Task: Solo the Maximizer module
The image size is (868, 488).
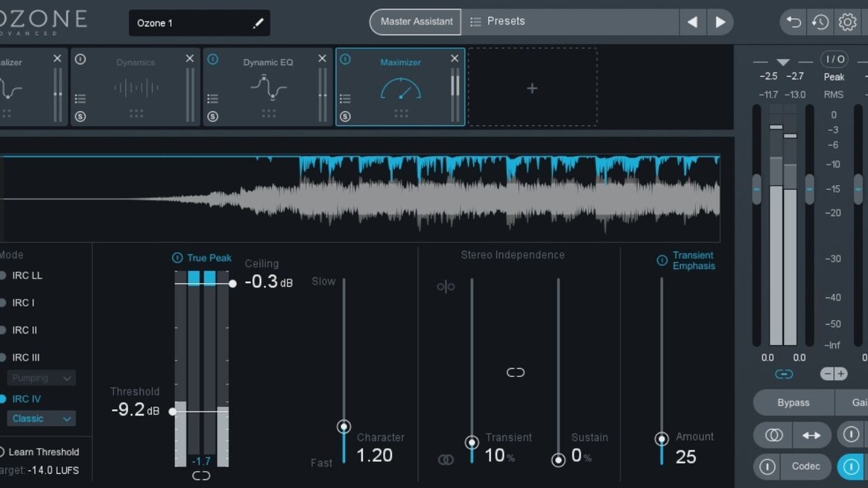Action: 345,117
